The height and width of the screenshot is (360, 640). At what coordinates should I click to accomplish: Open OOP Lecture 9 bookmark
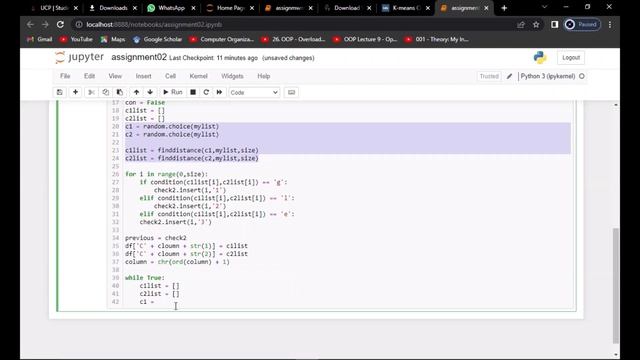[365, 40]
